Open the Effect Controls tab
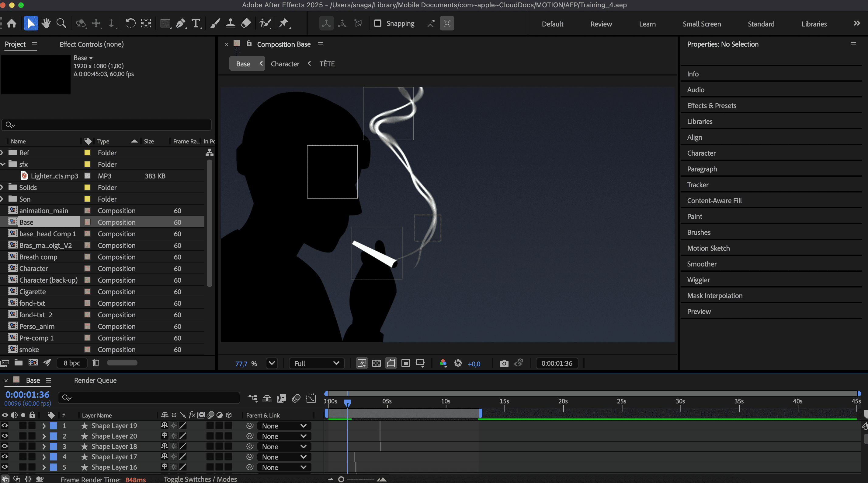Screen dimensions: 868x483 point(91,44)
